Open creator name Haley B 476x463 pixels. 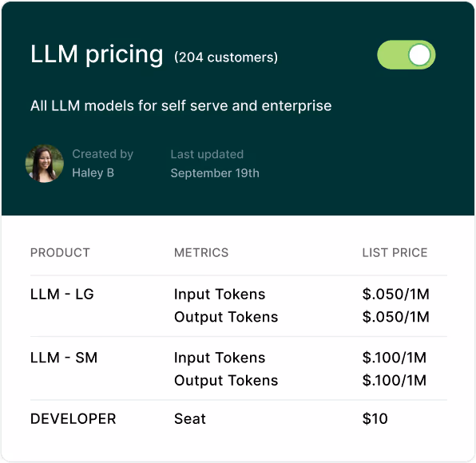(x=93, y=172)
